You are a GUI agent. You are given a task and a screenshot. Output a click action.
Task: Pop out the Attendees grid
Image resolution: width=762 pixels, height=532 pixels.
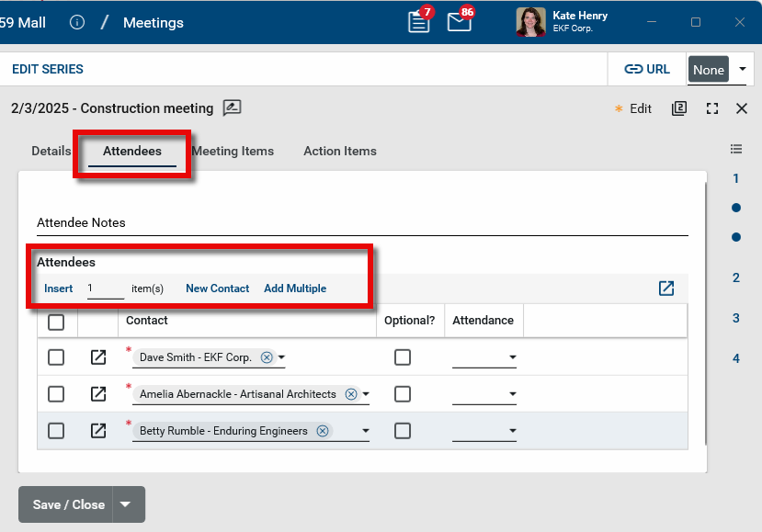(666, 289)
